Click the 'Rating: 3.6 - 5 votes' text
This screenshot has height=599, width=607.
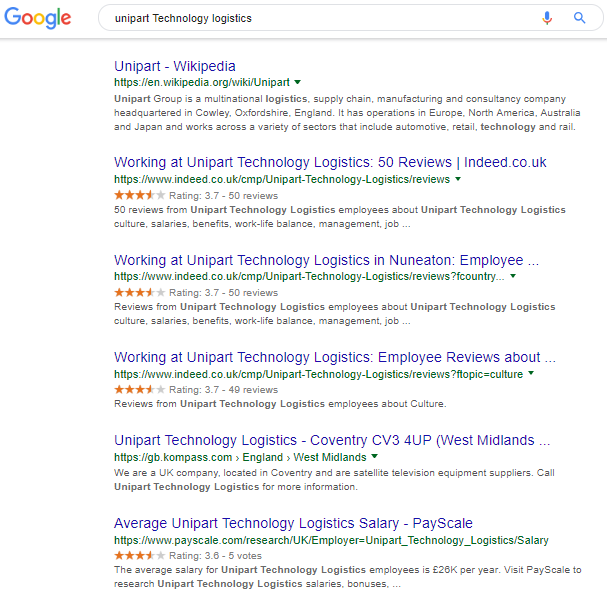tap(215, 556)
